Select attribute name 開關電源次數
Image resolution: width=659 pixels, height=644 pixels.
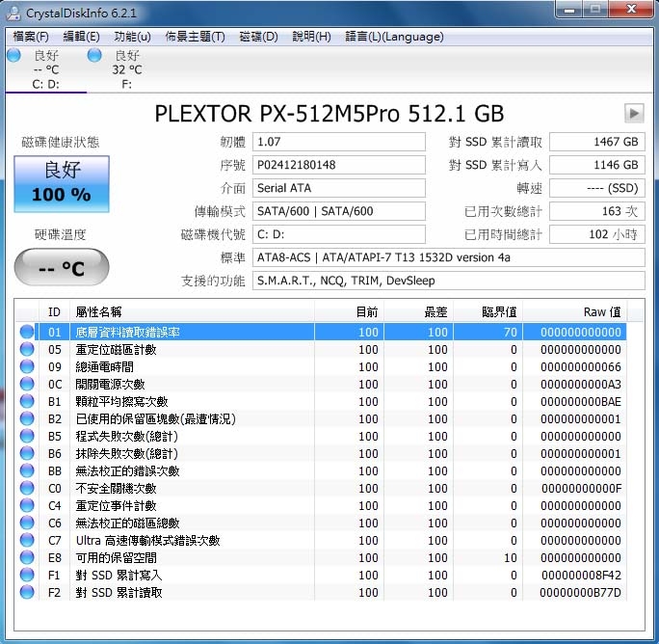[110, 384]
